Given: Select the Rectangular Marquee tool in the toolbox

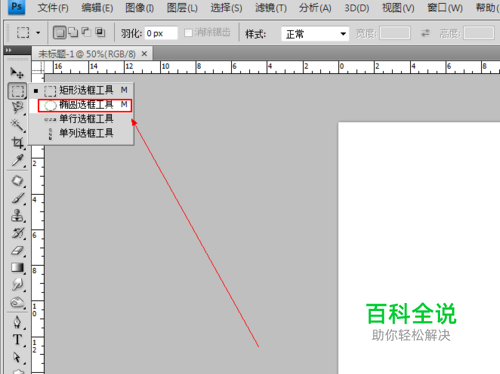Looking at the screenshot, I should (x=17, y=91).
